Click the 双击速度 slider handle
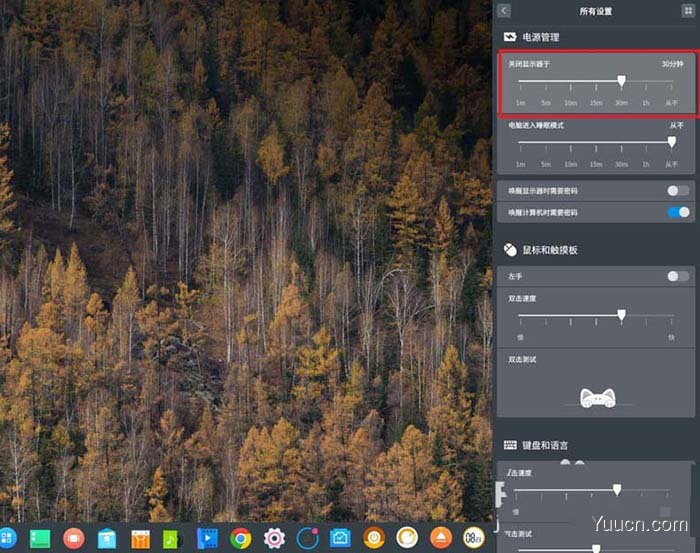Image resolution: width=700 pixels, height=553 pixels. 621,315
